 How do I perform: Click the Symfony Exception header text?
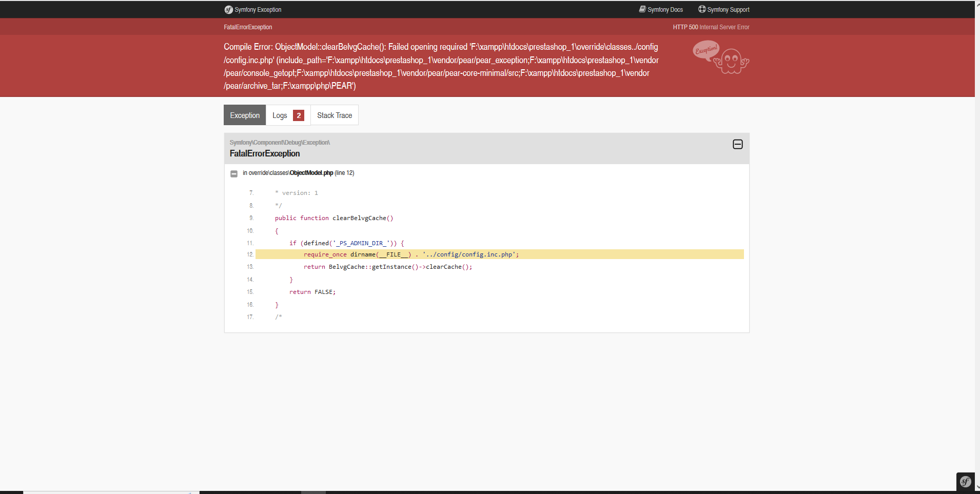[258, 10]
